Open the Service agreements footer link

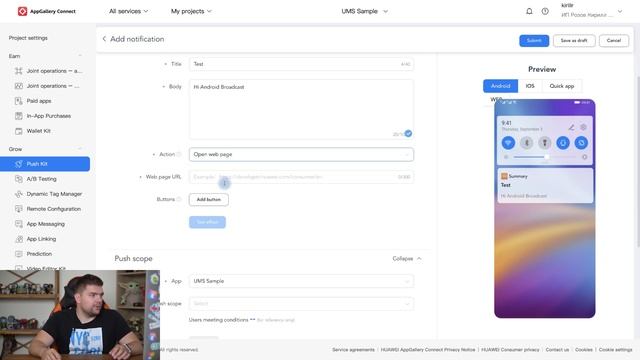[x=353, y=350]
